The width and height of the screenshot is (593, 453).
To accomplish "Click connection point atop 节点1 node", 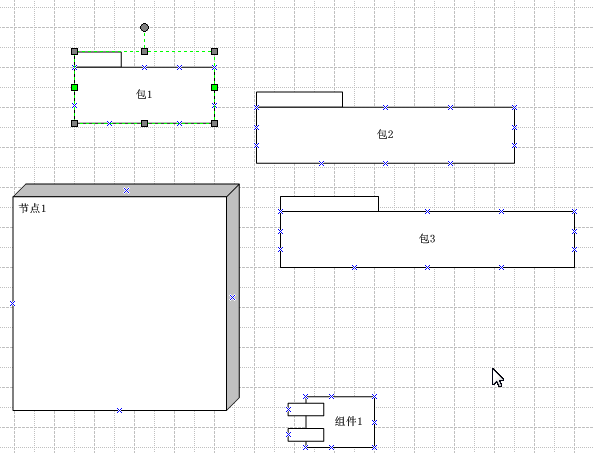I will tap(126, 191).
